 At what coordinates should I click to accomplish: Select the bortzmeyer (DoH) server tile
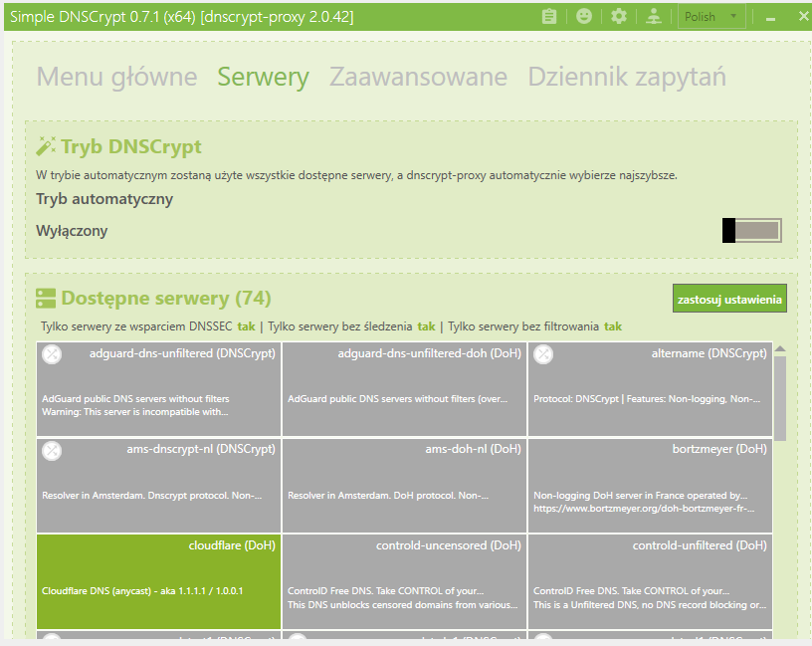(x=650, y=485)
